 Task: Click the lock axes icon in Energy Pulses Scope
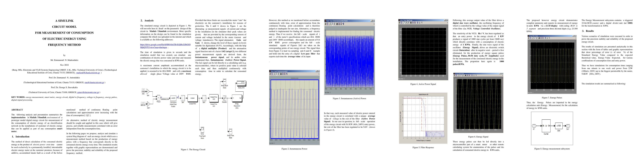547,38
